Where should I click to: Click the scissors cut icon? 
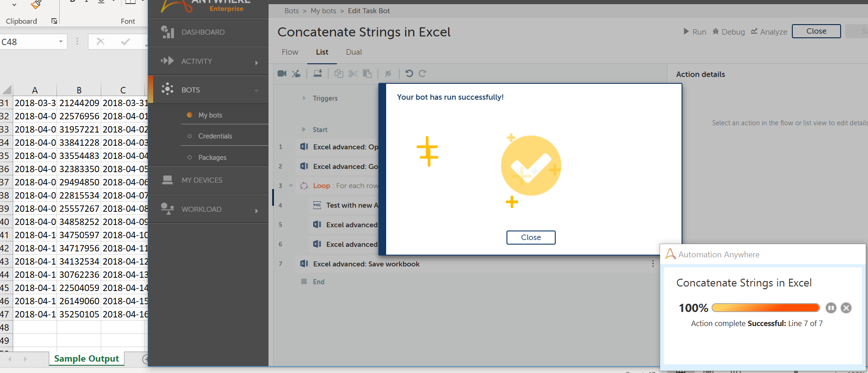(x=353, y=73)
